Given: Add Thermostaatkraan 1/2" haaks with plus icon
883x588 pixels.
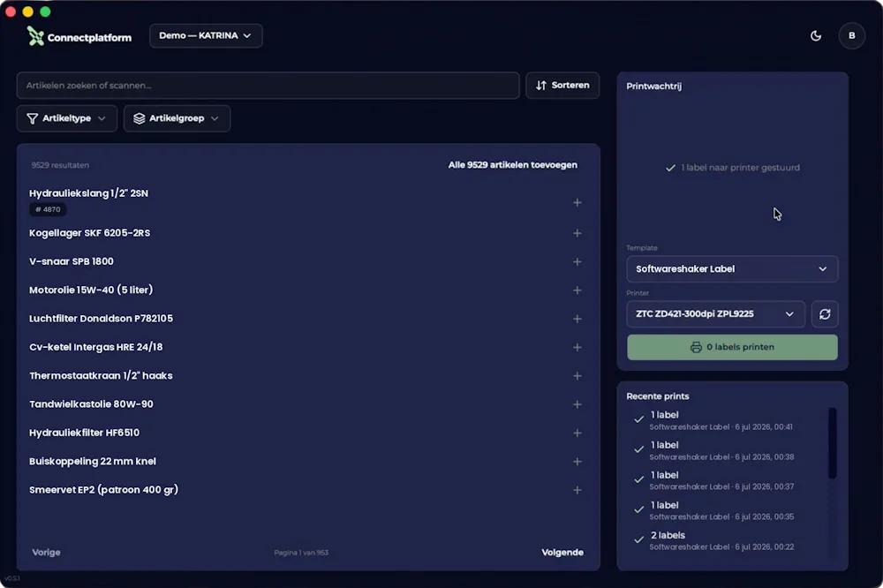Looking at the screenshot, I should [577, 376].
